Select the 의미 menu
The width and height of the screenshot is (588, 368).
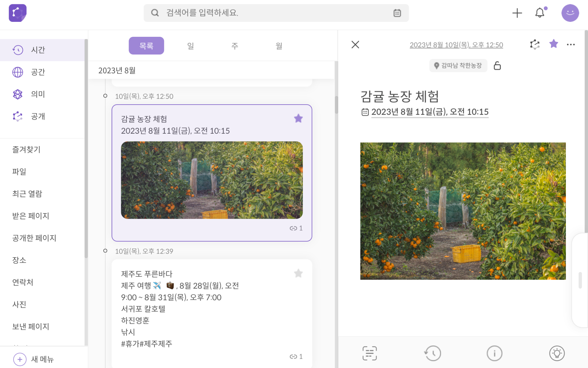(42, 94)
